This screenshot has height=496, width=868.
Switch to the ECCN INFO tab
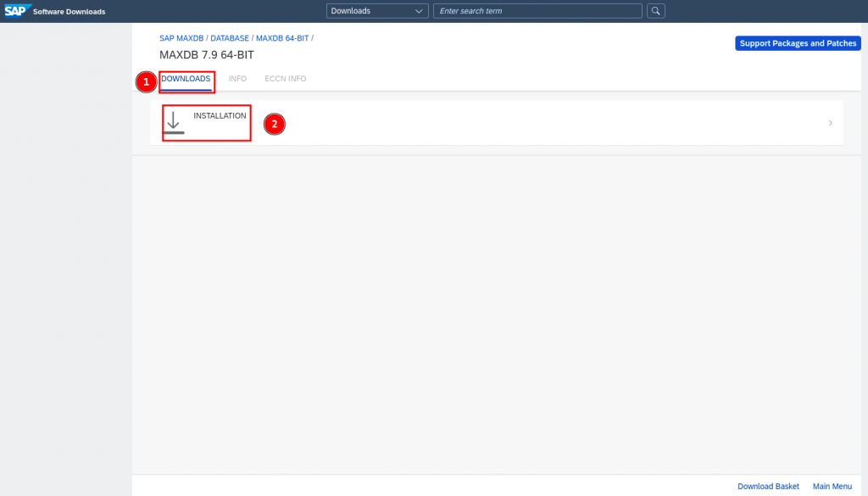[285, 79]
